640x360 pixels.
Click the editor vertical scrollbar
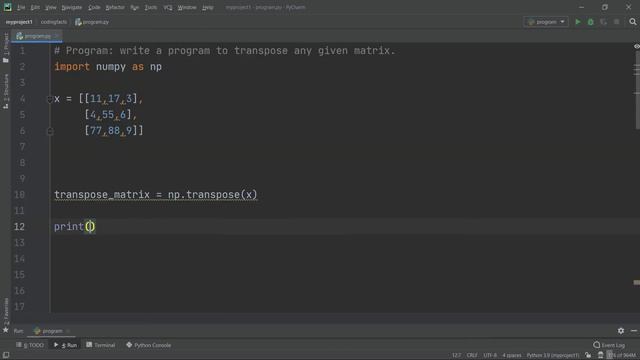[637, 91]
